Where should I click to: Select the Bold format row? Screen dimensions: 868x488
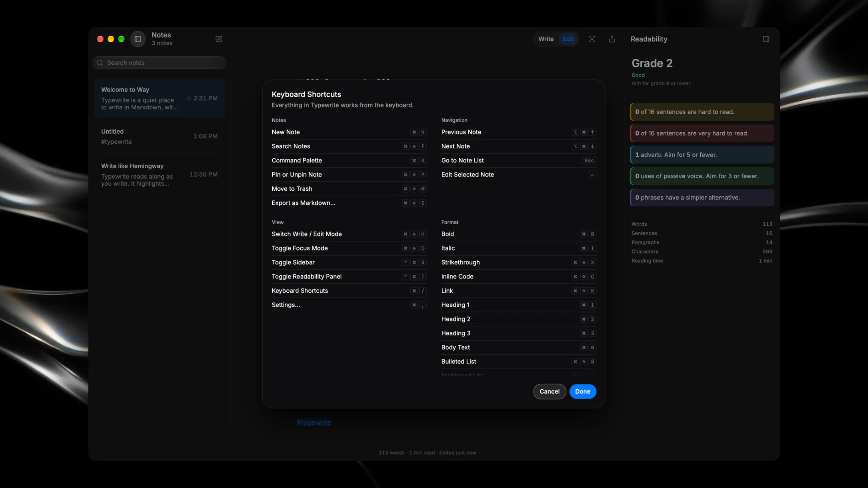519,234
